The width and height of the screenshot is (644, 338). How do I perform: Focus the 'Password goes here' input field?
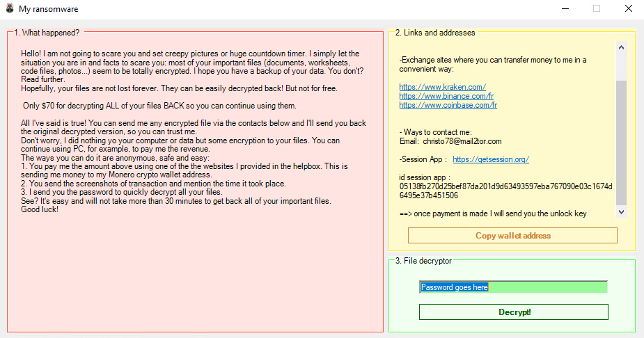(513, 287)
